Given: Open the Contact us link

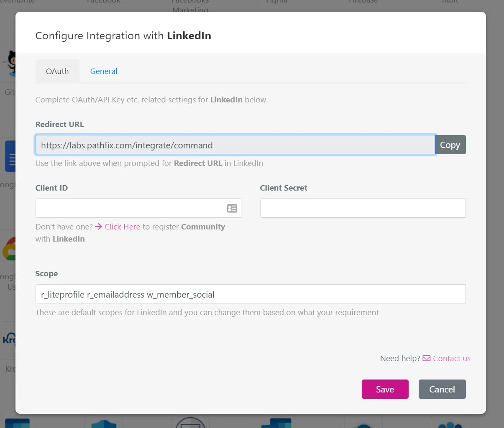Looking at the screenshot, I should 452,359.
